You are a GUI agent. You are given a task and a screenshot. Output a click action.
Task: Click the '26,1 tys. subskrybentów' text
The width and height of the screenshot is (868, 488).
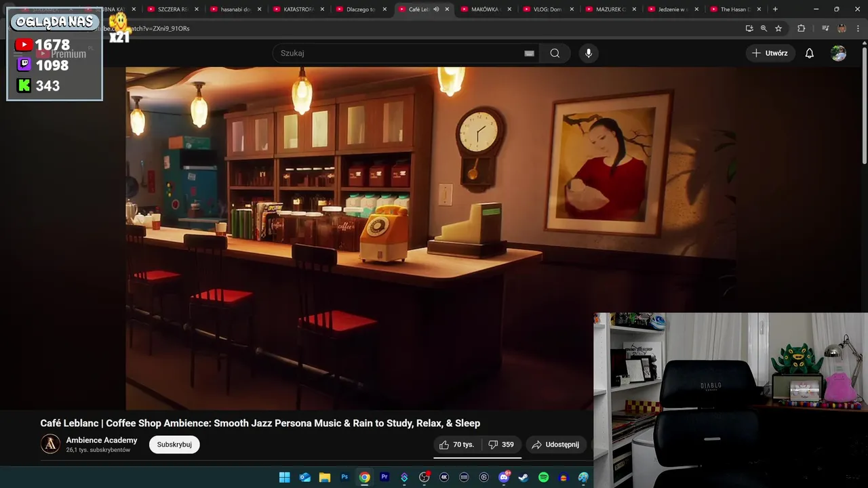[x=98, y=450]
